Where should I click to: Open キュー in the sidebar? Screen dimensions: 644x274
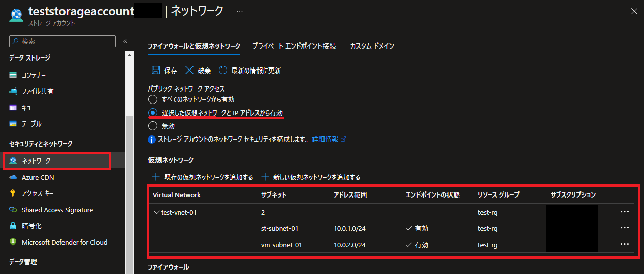click(x=28, y=108)
